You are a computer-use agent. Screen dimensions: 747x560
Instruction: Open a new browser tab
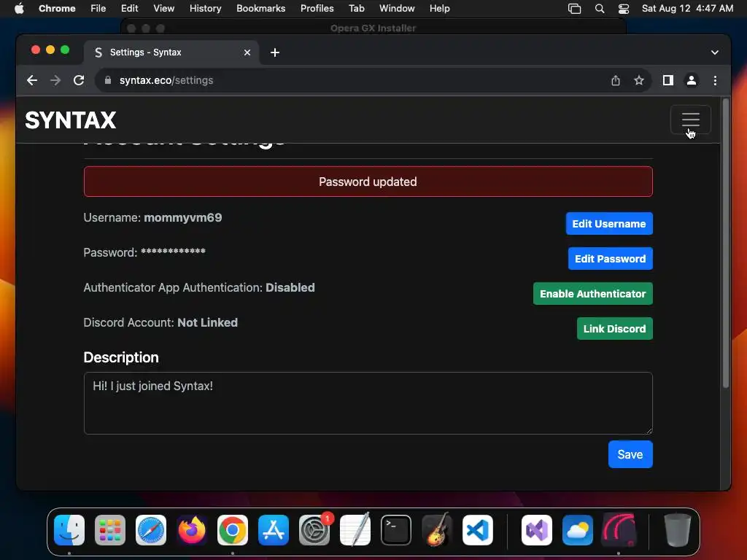point(275,52)
